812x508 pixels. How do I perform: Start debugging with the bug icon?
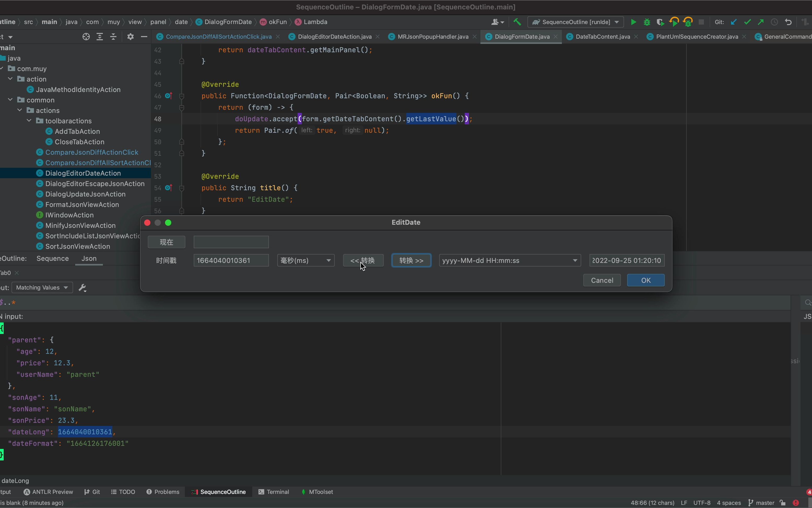[x=647, y=22]
